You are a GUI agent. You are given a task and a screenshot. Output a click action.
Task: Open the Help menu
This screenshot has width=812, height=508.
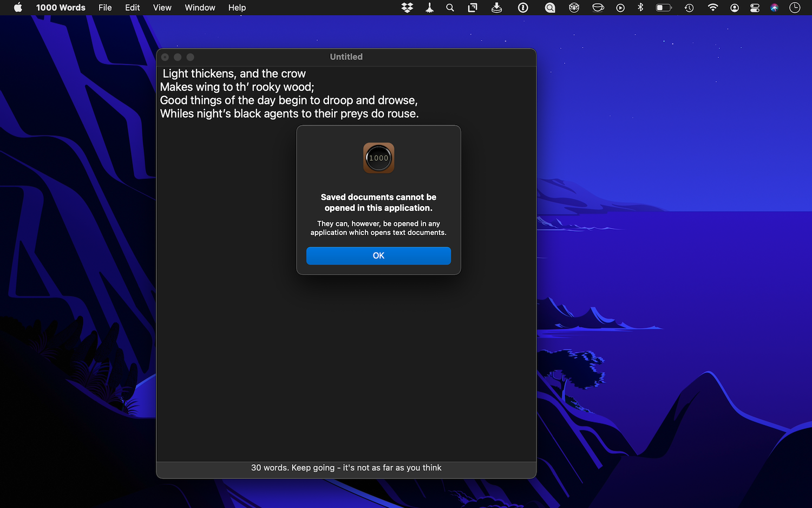coord(237,8)
